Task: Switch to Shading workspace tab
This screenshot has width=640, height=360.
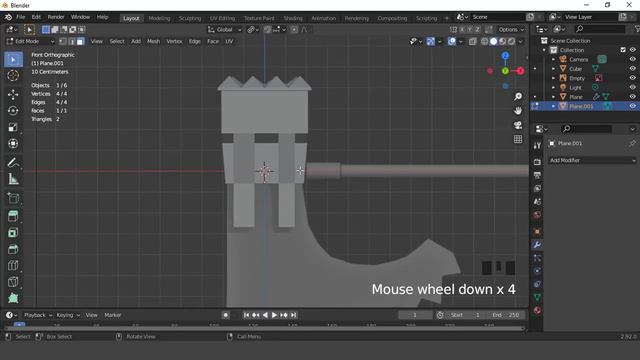Action: point(293,18)
